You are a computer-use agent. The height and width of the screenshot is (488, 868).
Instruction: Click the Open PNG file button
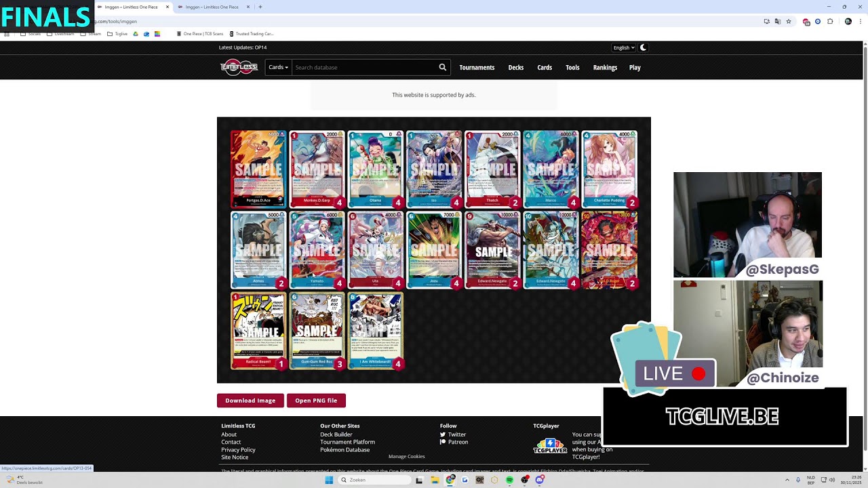point(316,401)
